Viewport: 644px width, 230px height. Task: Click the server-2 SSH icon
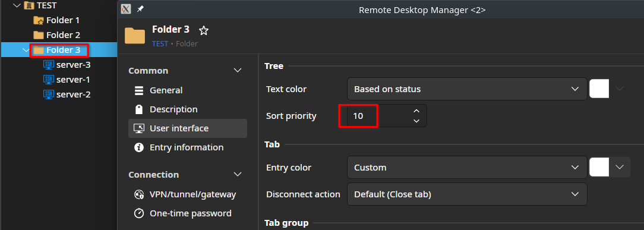[49, 94]
